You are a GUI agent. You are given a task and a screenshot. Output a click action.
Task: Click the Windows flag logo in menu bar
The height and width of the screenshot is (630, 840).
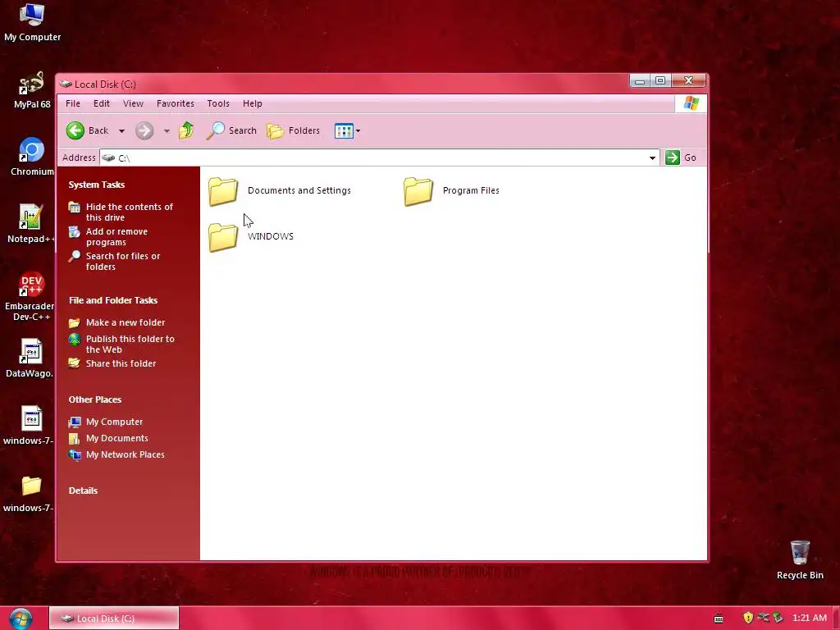[x=691, y=103]
